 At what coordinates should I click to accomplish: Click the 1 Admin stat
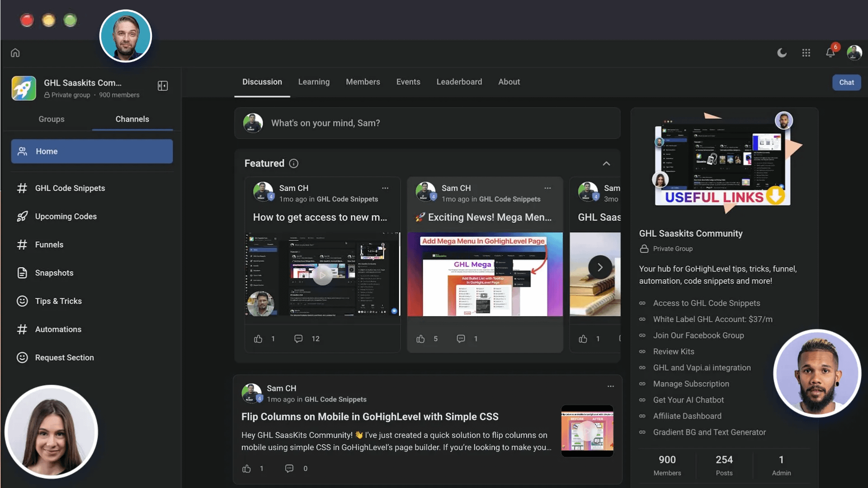tap(781, 465)
